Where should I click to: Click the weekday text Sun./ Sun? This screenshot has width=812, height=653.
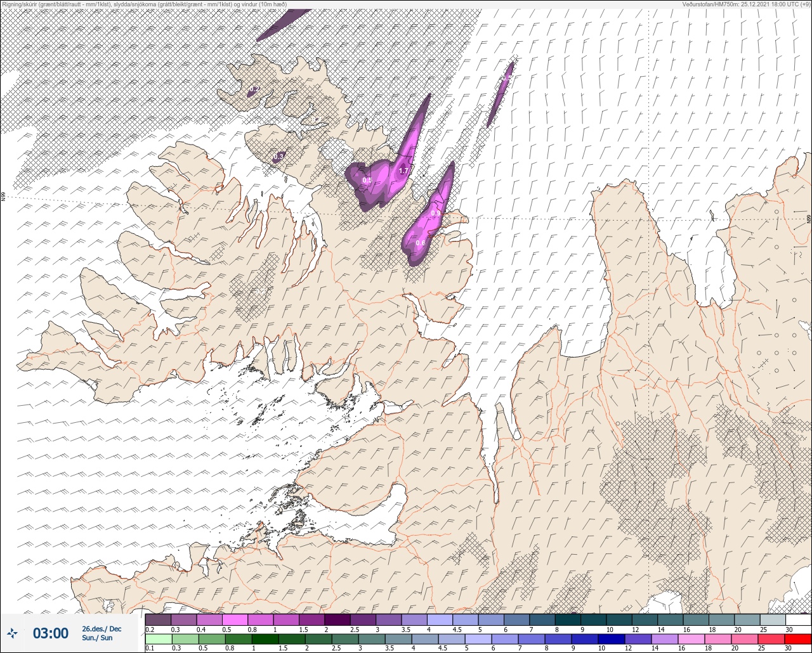click(x=97, y=638)
